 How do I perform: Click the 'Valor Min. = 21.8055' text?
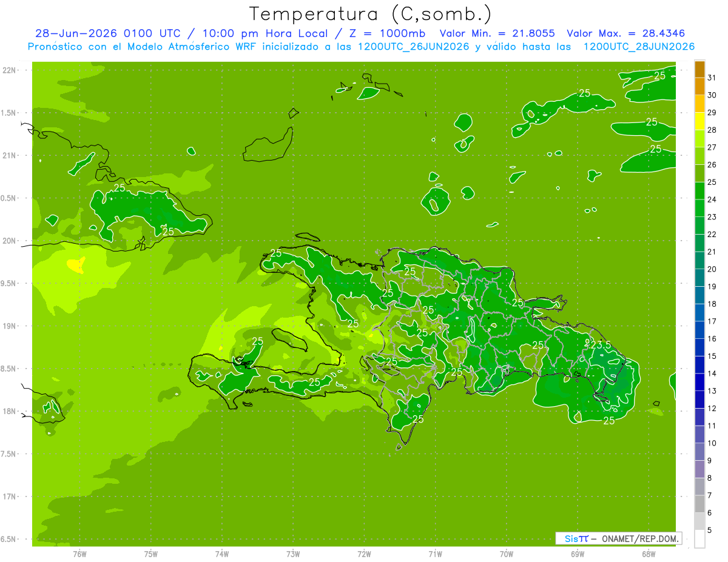click(497, 33)
